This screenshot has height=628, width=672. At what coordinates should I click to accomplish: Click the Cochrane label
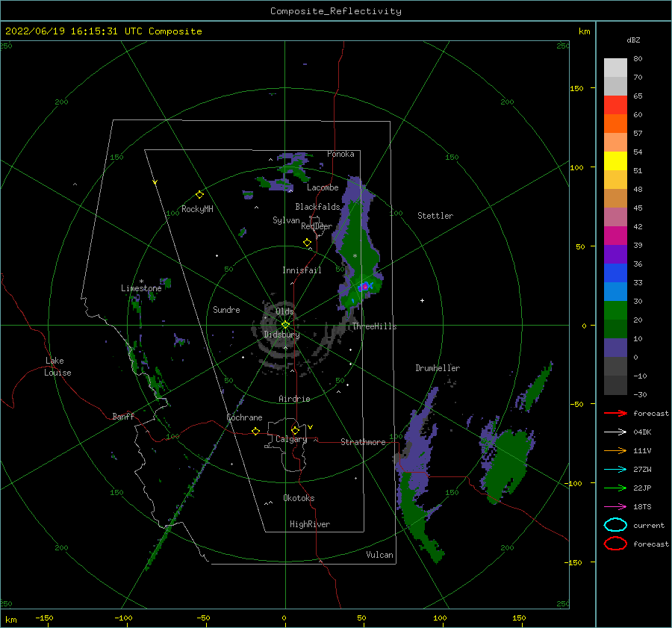(x=244, y=417)
